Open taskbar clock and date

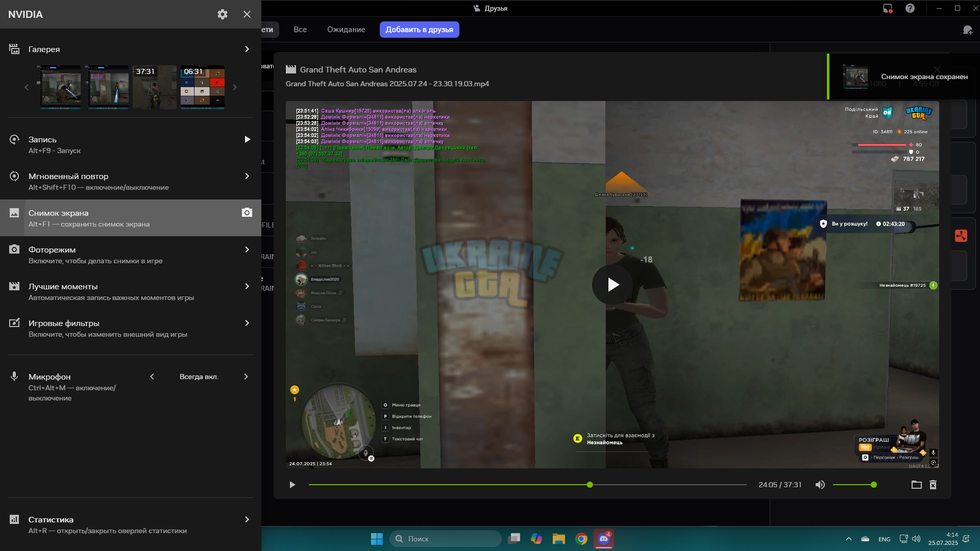coord(943,539)
